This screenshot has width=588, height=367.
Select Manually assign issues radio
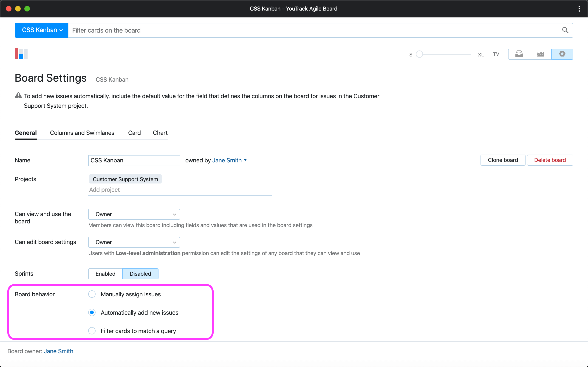(92, 294)
